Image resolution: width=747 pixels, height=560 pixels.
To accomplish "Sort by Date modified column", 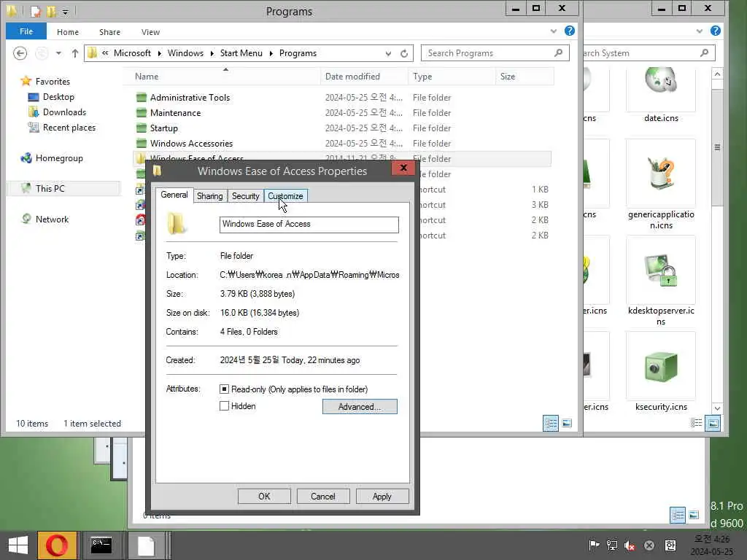I will [x=364, y=76].
